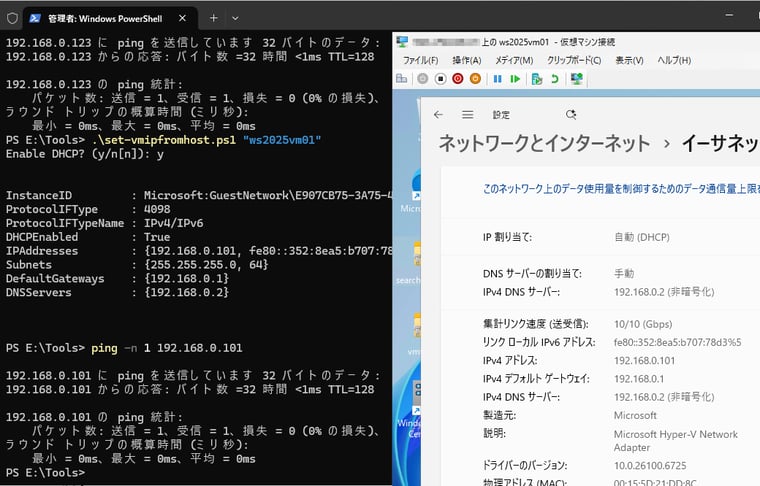Click ネットワークとインターネット breadcrumb
The height and width of the screenshot is (486, 760).
pos(544,143)
